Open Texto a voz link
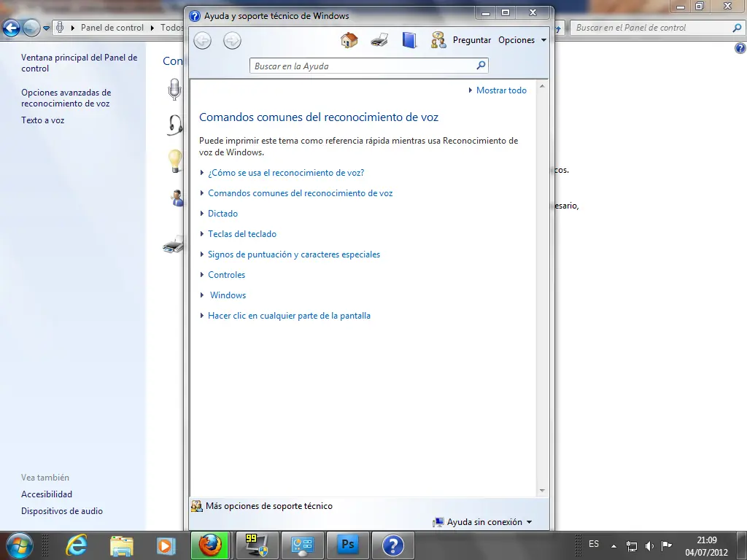 coord(43,120)
